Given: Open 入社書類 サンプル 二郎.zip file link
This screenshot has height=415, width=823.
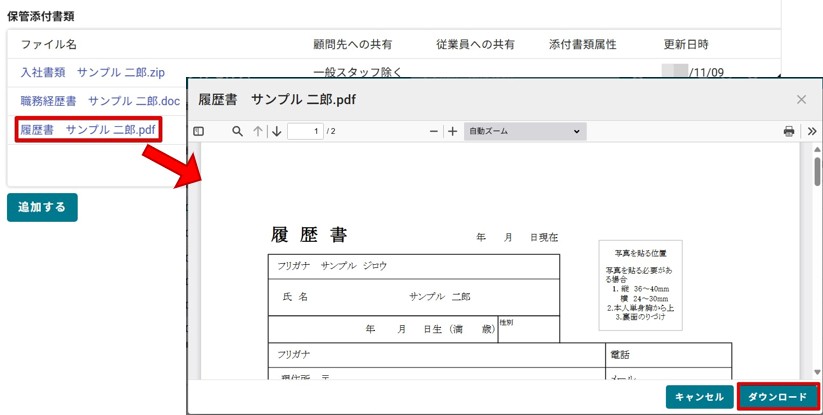Looking at the screenshot, I should 92,72.
